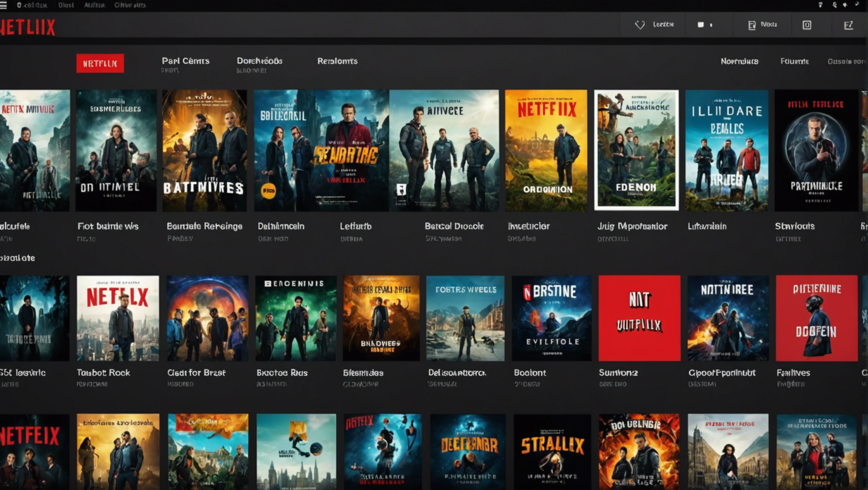Open the notifications icon next to 'Next'

click(752, 24)
